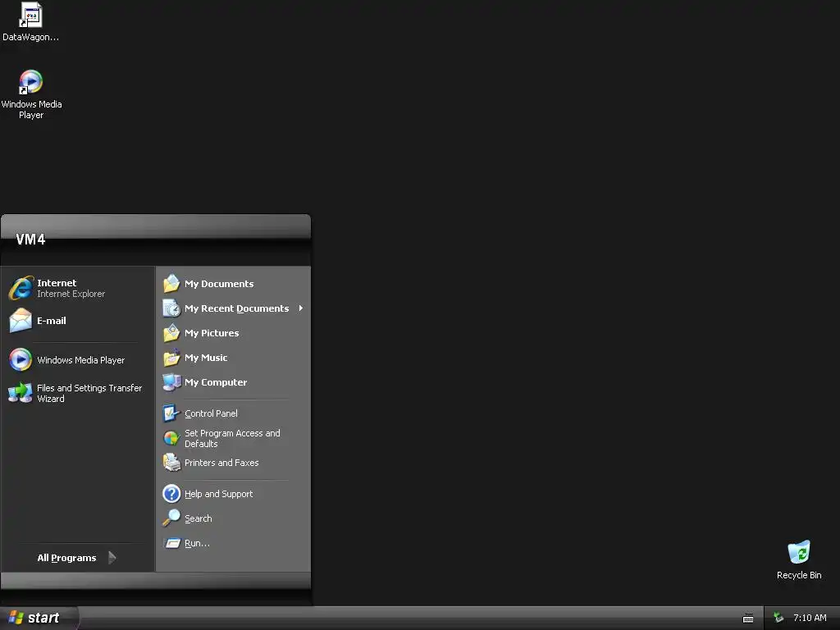
Task: Select the Windows Media Player desktop shortcut
Action: (x=30, y=82)
